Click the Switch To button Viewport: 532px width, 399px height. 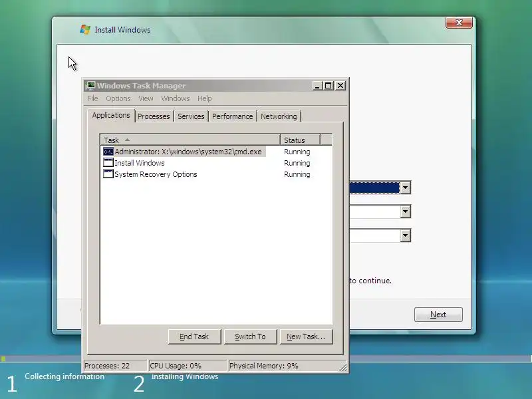251,336
